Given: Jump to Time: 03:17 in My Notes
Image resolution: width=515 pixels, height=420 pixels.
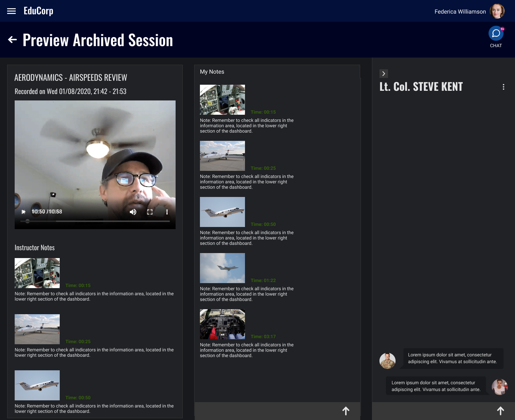Looking at the screenshot, I should click(x=263, y=336).
